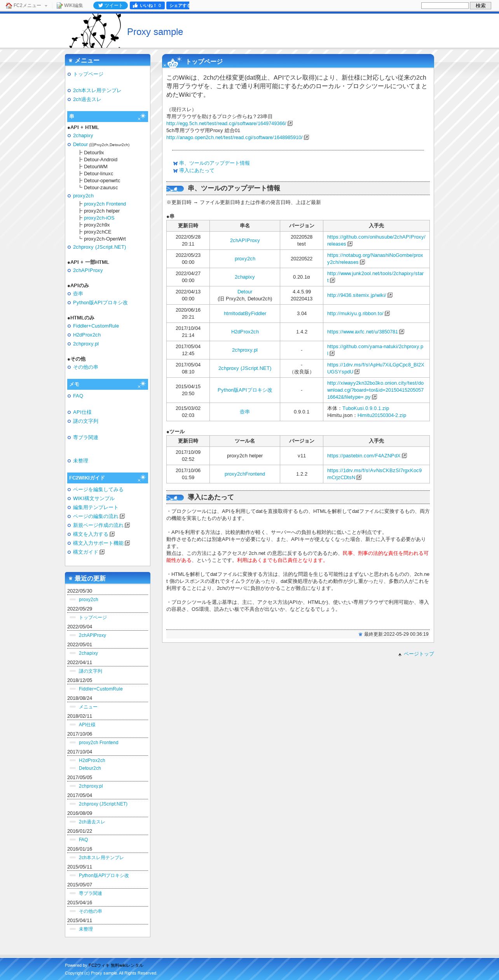Open the Detour sidebar link
The height and width of the screenshot is (980, 499).
click(x=80, y=145)
